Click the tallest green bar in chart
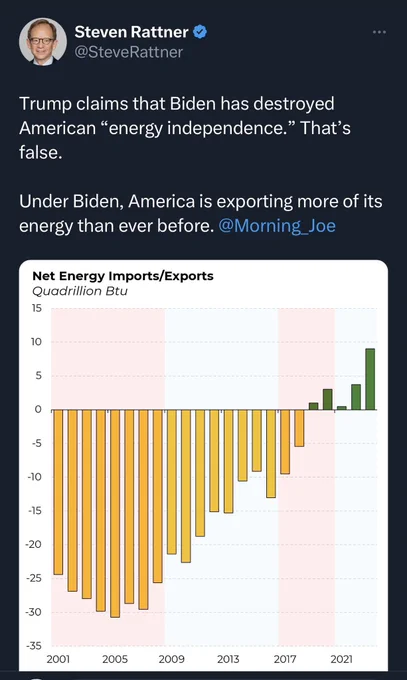 (370, 379)
